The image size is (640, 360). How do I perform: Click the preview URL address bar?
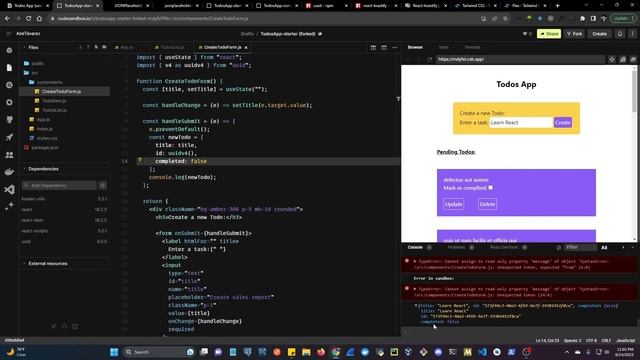coord(520,59)
